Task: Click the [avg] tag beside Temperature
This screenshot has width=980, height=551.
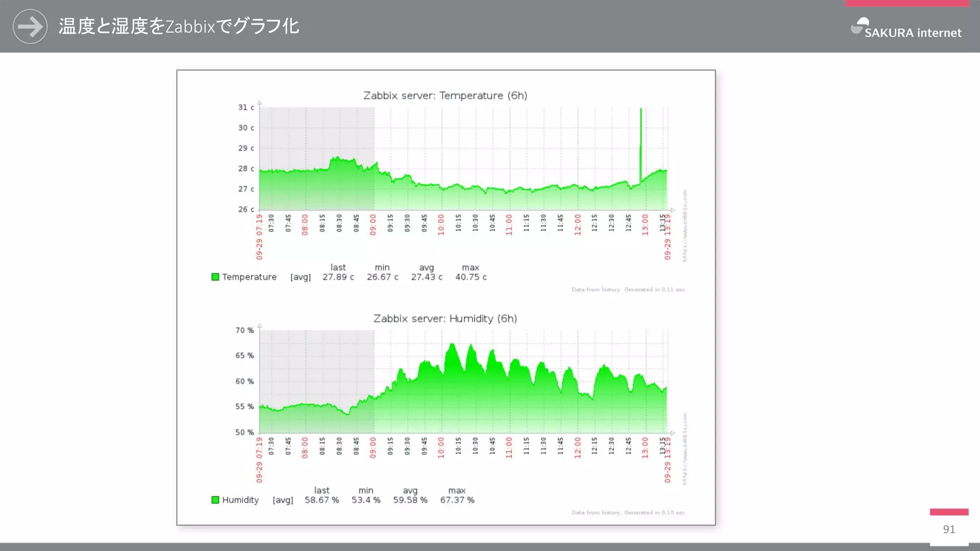Action: 301,277
